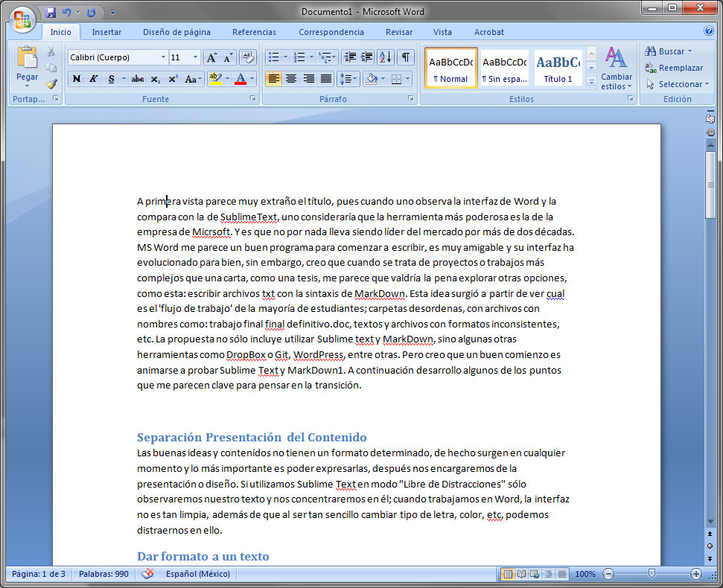This screenshot has height=588, width=723.
Task: Click the Pegar paste button
Action: (x=28, y=67)
